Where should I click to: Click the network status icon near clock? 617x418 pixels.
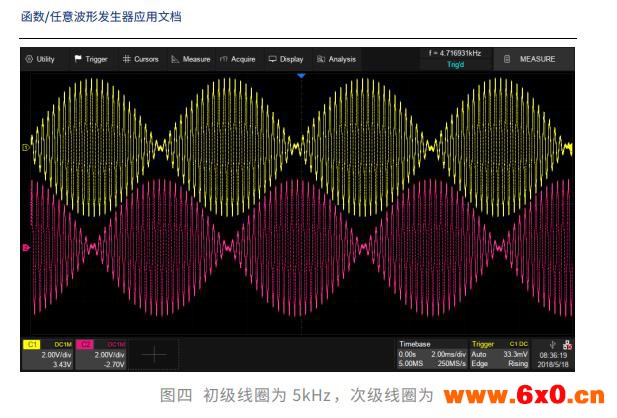[x=568, y=343]
